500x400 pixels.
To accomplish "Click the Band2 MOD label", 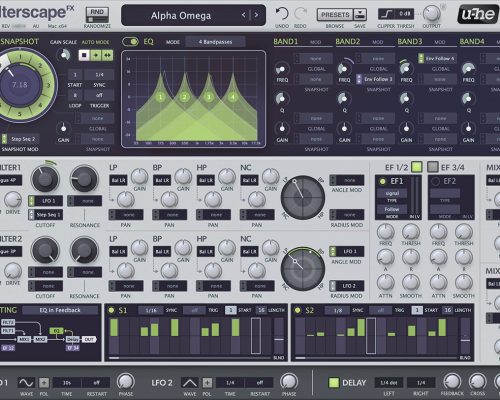I will point(377,42).
